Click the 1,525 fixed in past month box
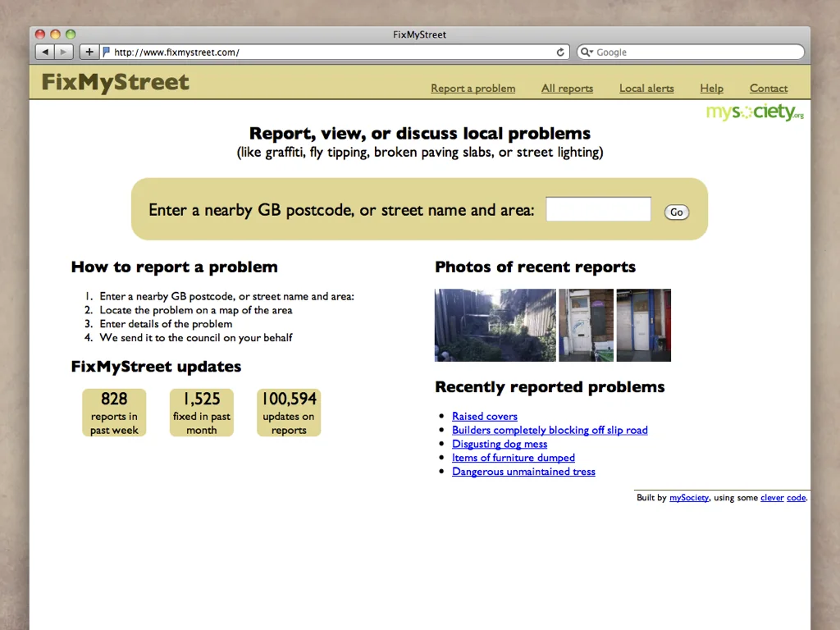Viewport: 840px width, 630px height. pyautogui.click(x=202, y=413)
